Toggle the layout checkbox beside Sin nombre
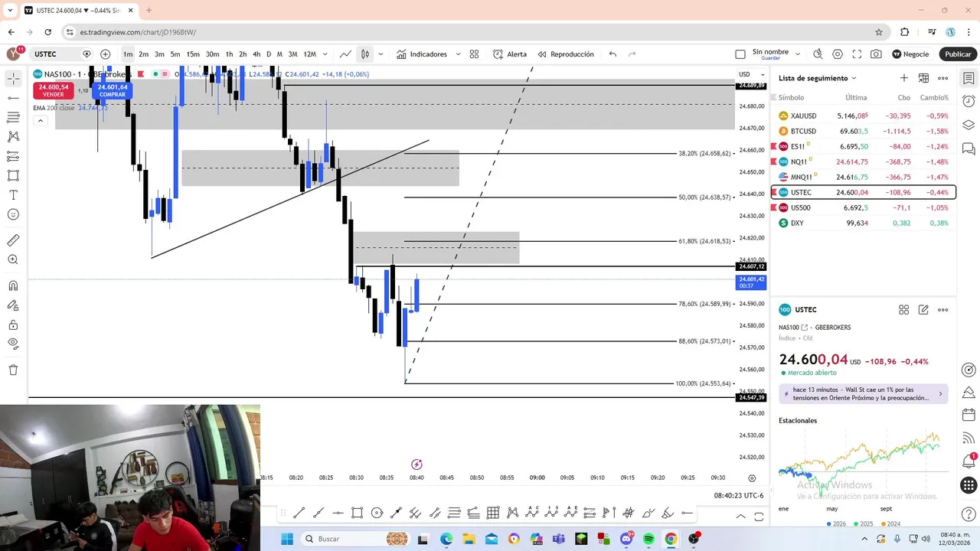This screenshot has width=980, height=551. [740, 54]
